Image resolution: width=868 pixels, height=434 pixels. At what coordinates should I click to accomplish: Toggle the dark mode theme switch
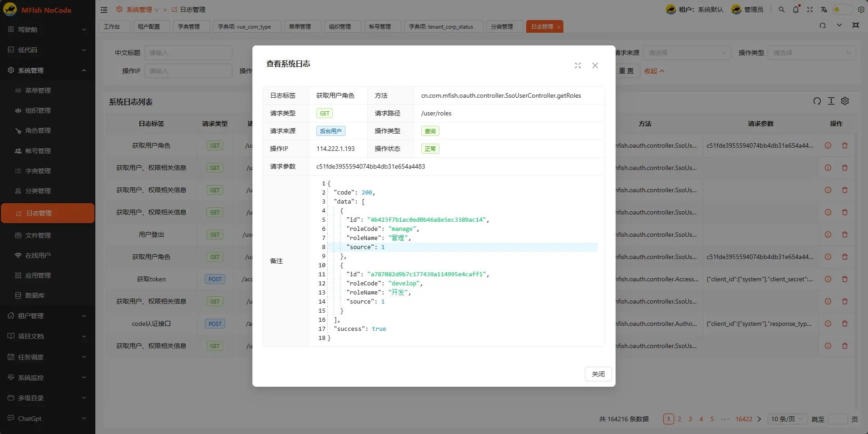[841, 10]
